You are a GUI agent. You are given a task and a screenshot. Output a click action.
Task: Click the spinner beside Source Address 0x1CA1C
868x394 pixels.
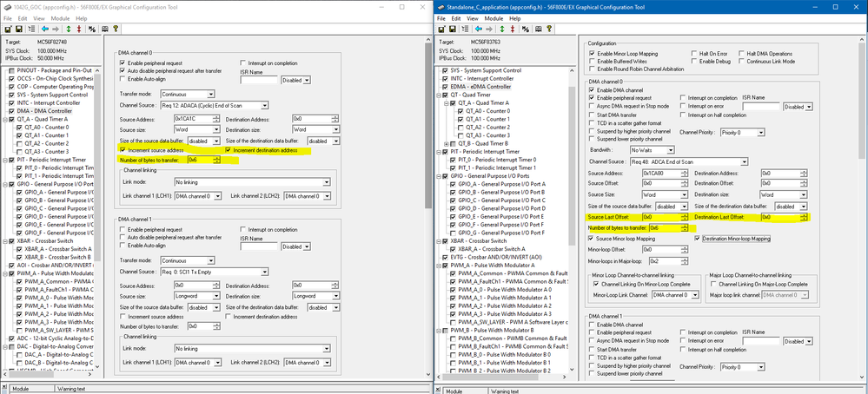pyautogui.click(x=216, y=118)
